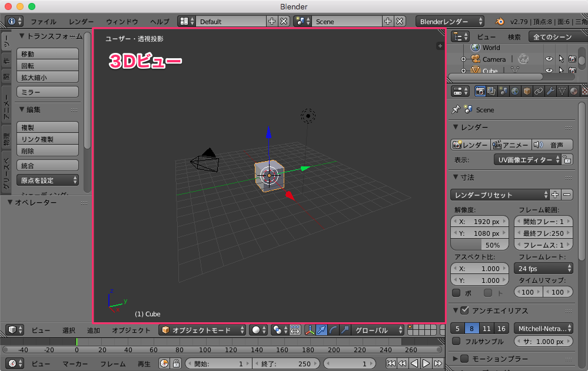The height and width of the screenshot is (371, 588).
Task: Add a new scene with plus icon
Action: tap(388, 21)
